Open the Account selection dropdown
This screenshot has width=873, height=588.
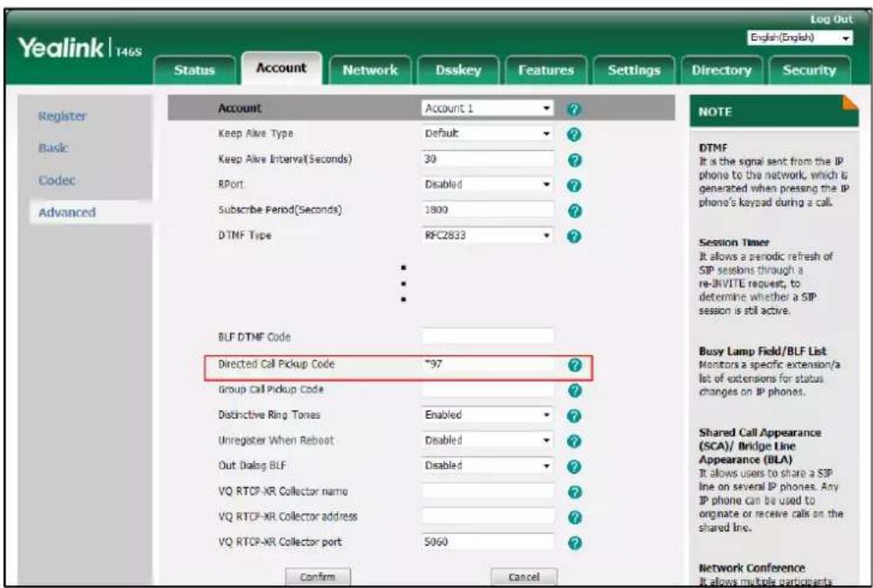[487, 108]
